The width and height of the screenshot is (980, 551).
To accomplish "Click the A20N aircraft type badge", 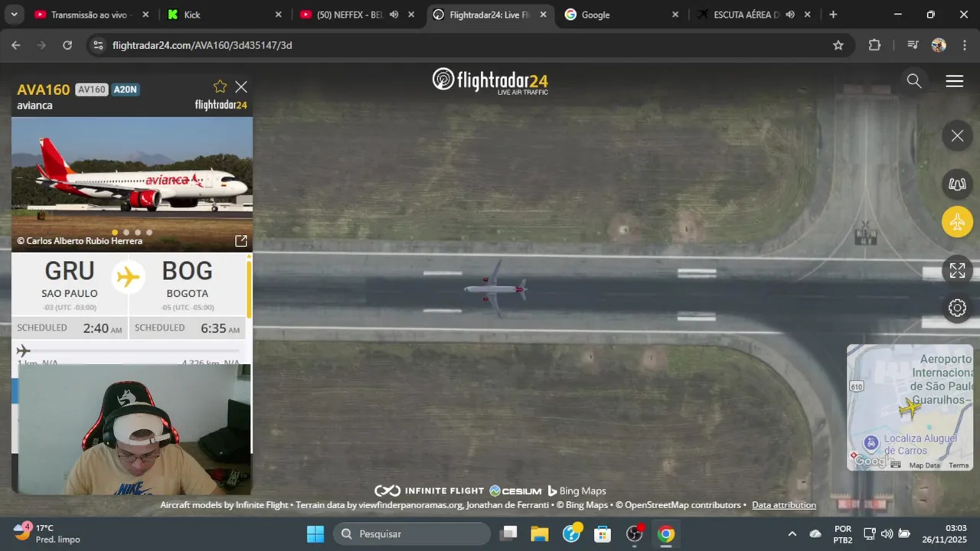I will tap(126, 90).
